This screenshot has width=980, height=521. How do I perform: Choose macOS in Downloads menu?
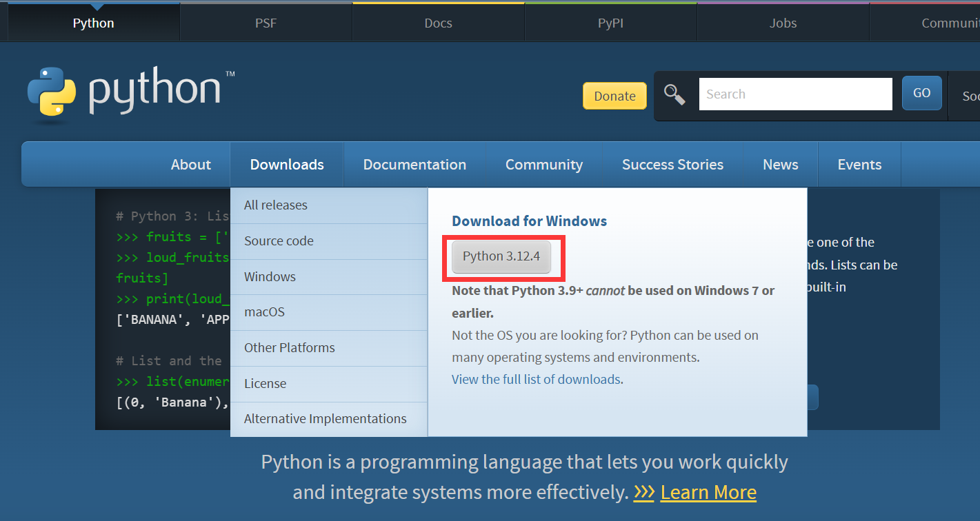(x=329, y=312)
